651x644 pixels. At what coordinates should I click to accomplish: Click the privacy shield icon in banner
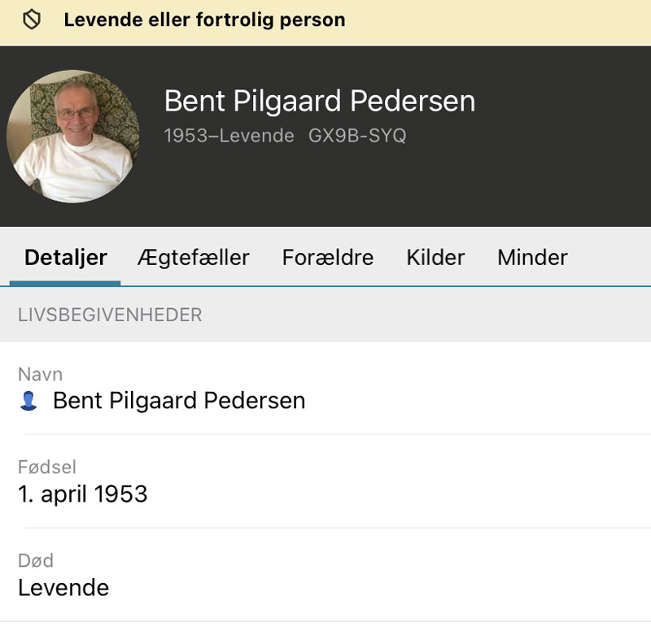pyautogui.click(x=32, y=20)
